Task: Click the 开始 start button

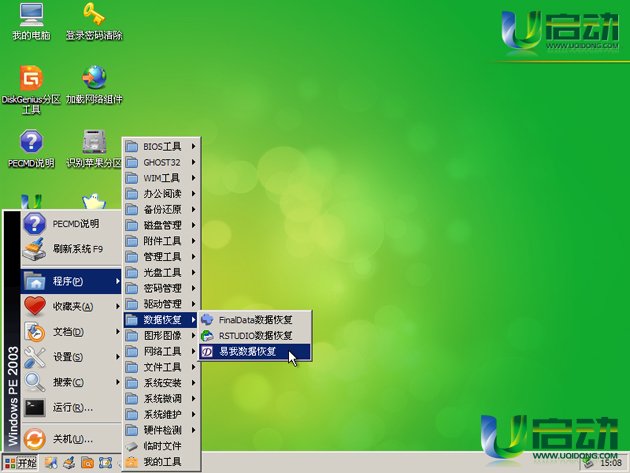Action: pyautogui.click(x=20, y=463)
